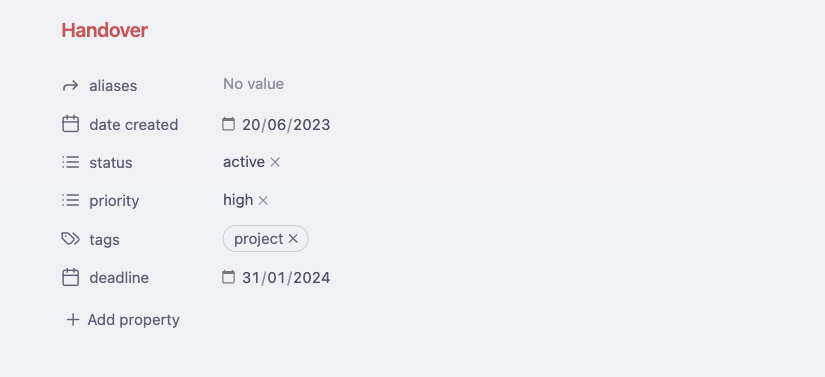Image resolution: width=825 pixels, height=377 pixels.
Task: Click the priority list property icon
Action: coord(71,200)
